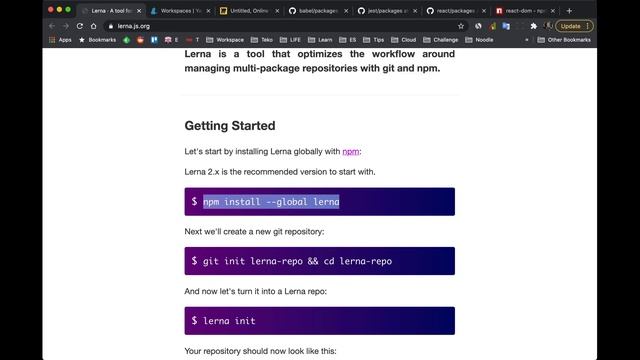
Task: Close the Lerna tab
Action: coord(139,11)
